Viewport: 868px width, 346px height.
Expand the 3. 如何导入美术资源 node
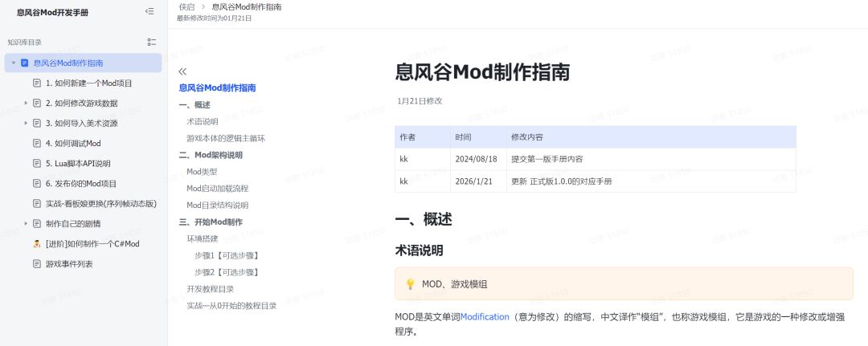(x=26, y=124)
